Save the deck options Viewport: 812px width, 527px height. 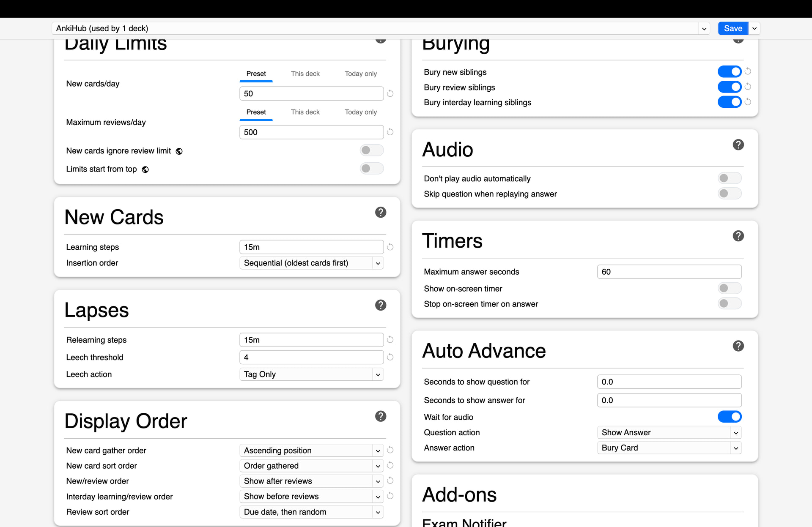733,28
